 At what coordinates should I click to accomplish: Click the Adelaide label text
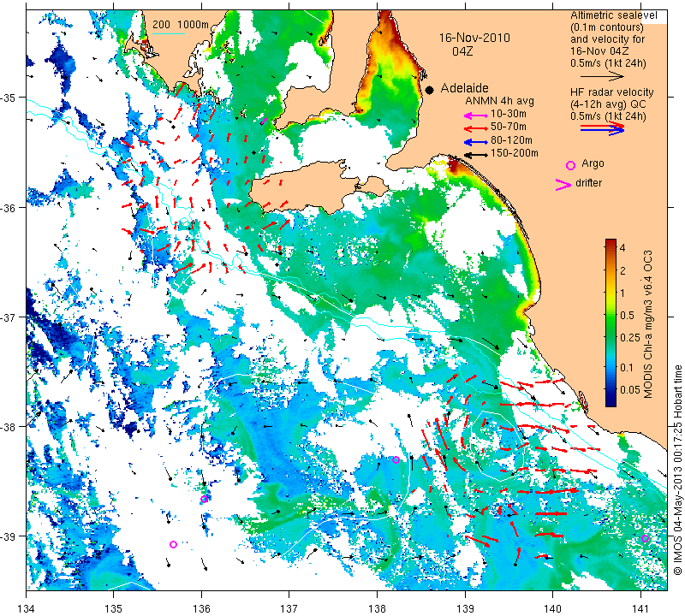(464, 88)
